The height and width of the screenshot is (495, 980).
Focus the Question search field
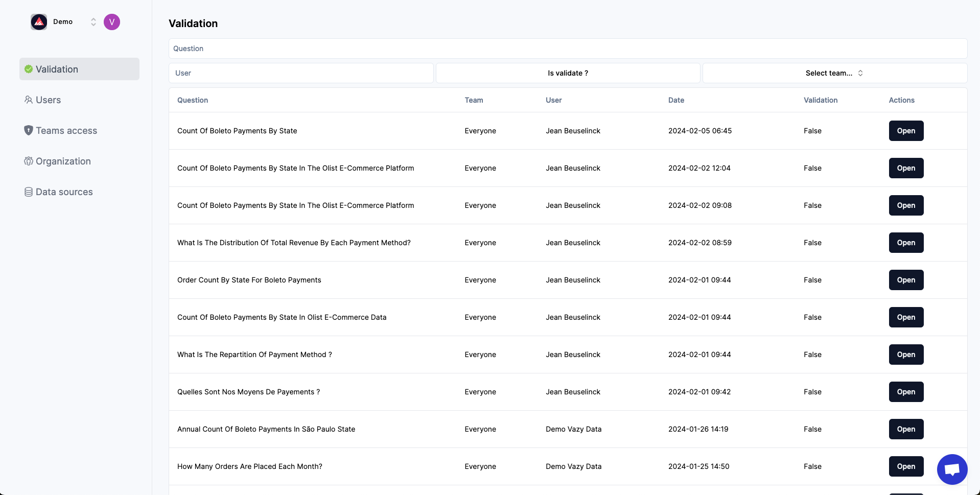point(568,49)
